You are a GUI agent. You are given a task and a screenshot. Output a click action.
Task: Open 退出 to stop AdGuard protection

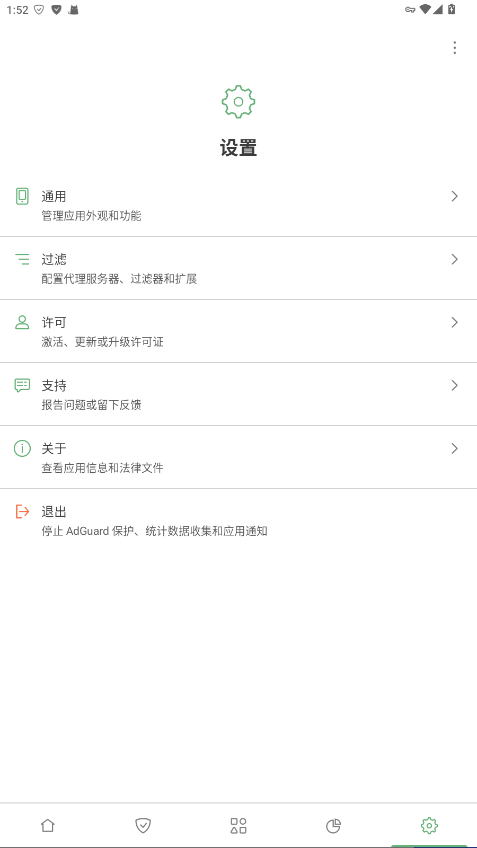coord(238,520)
